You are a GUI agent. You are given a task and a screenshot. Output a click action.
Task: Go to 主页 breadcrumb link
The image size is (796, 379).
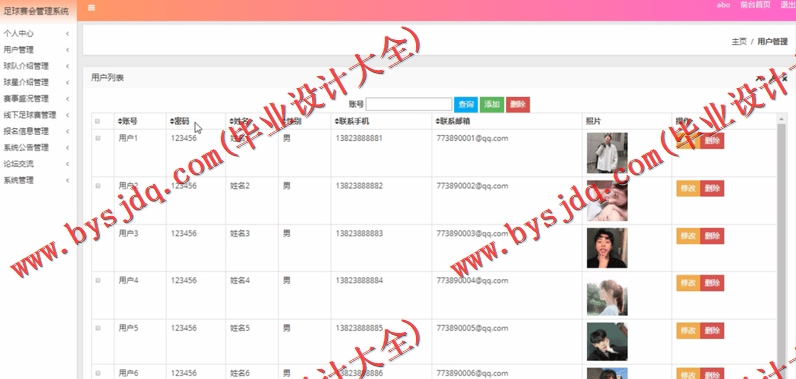click(739, 42)
